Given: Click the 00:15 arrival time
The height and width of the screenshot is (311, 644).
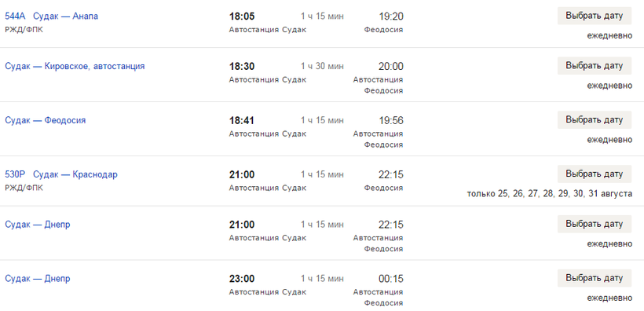Looking at the screenshot, I should (x=391, y=279).
